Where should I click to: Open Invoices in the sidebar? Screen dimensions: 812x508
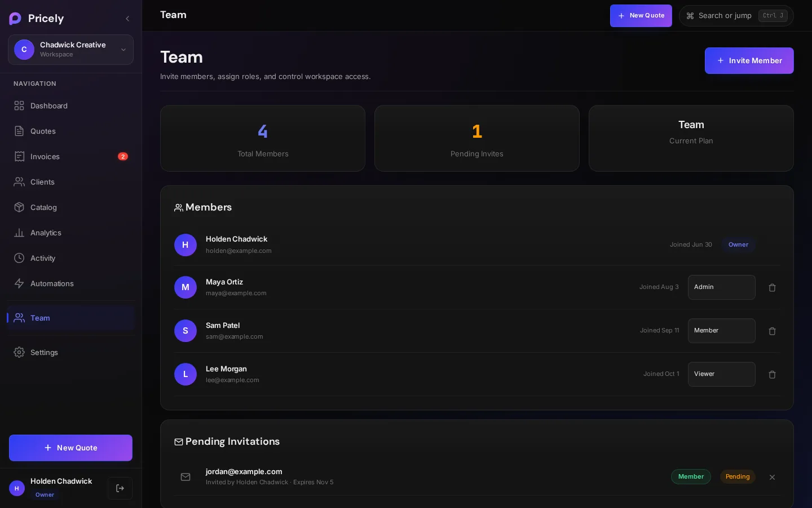point(70,156)
